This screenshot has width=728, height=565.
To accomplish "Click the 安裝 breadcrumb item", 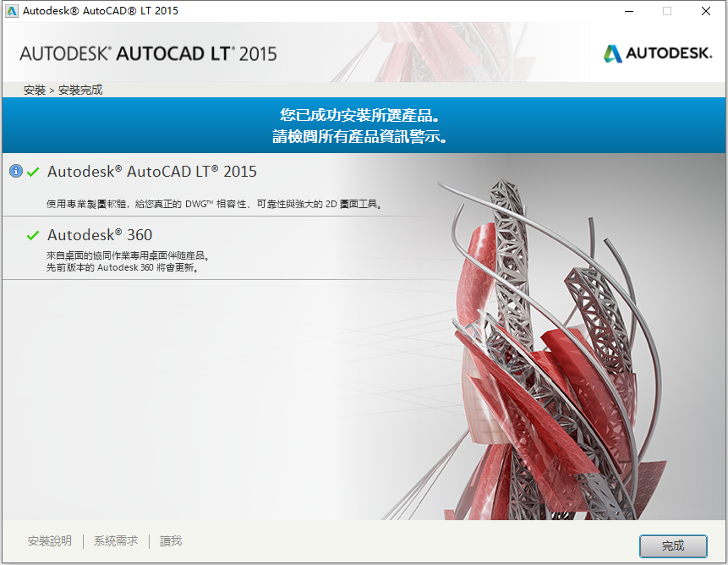I will click(35, 90).
